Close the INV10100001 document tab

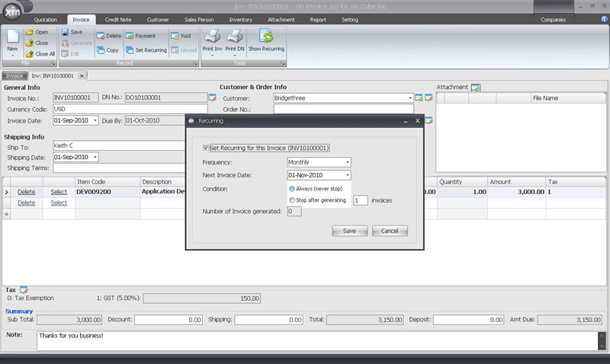82,75
